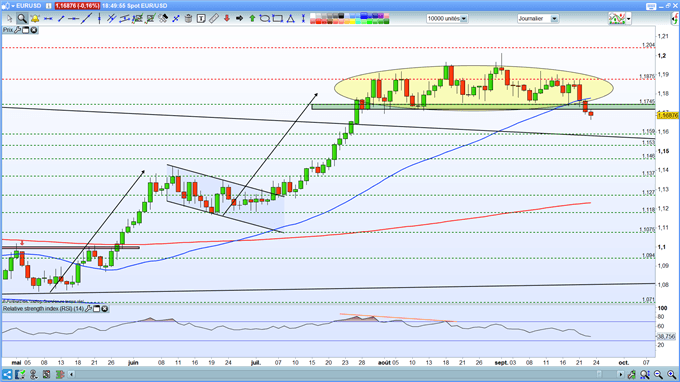Click the side trading panel toggle icon
Screen dimensions: 680x382
[675, 19]
